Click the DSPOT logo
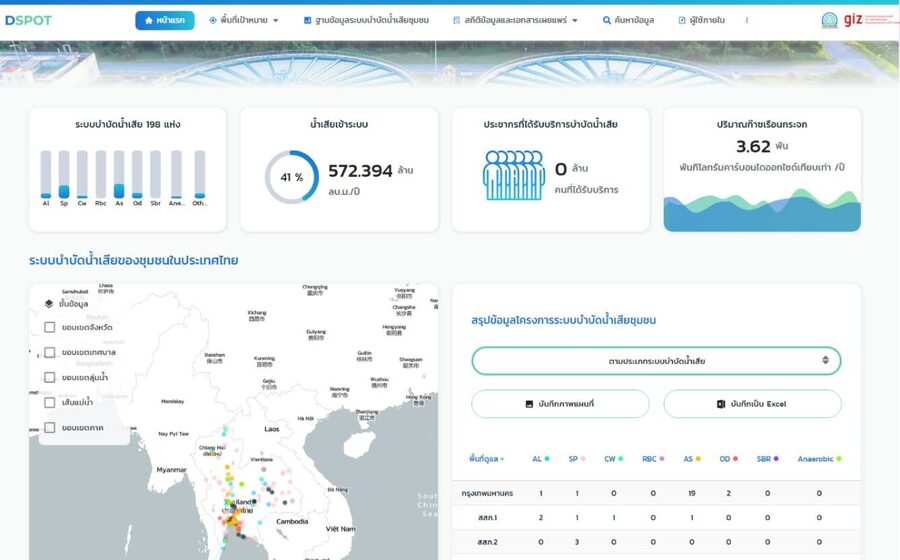Viewport: 900px width, 560px height. [28, 20]
